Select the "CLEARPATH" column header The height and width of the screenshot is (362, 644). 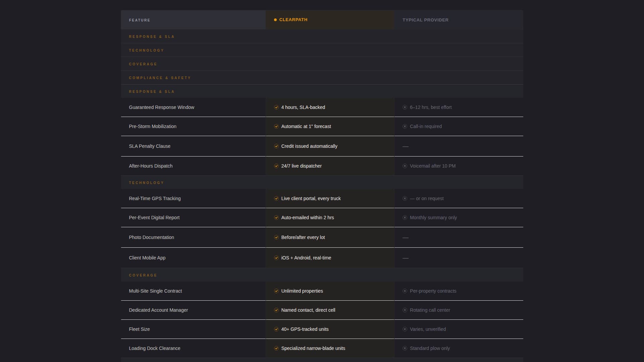(330, 20)
